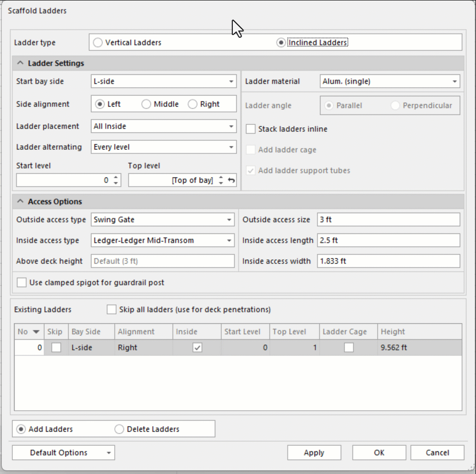
Task: Click the No column sort arrow
Action: tap(36, 332)
